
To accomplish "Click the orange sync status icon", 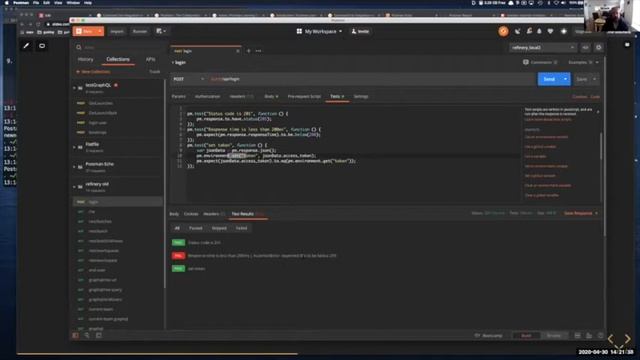I will tap(503, 31).
